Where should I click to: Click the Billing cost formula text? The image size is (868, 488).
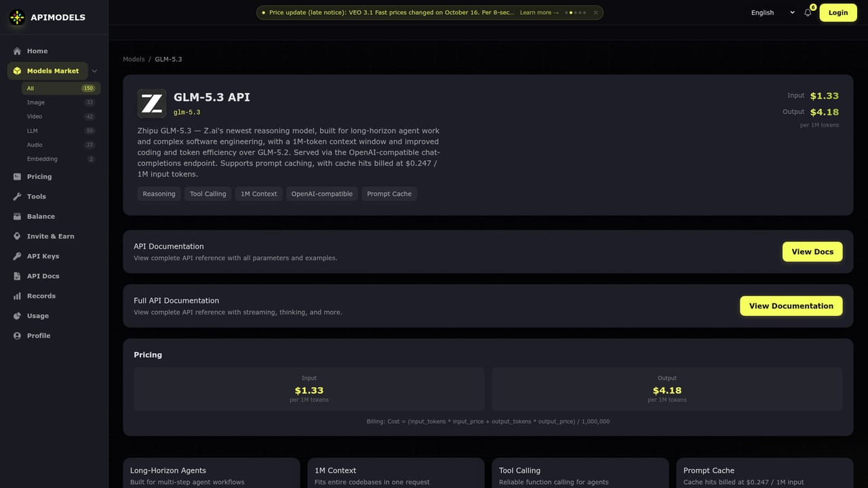488,422
